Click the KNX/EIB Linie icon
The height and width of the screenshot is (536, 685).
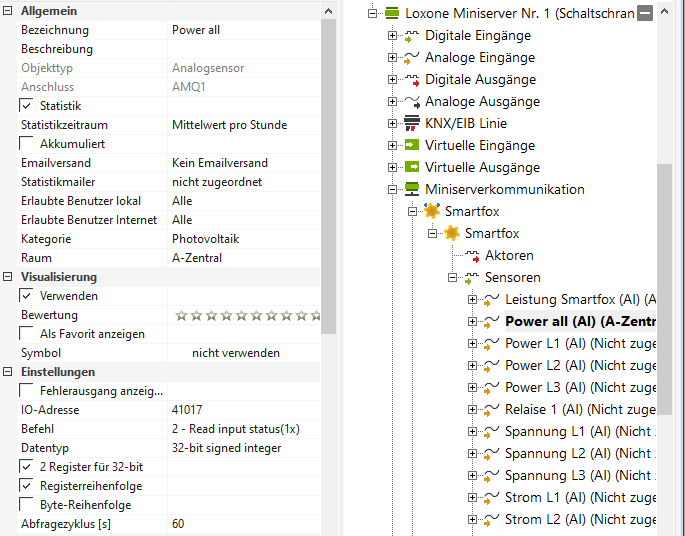(411, 124)
